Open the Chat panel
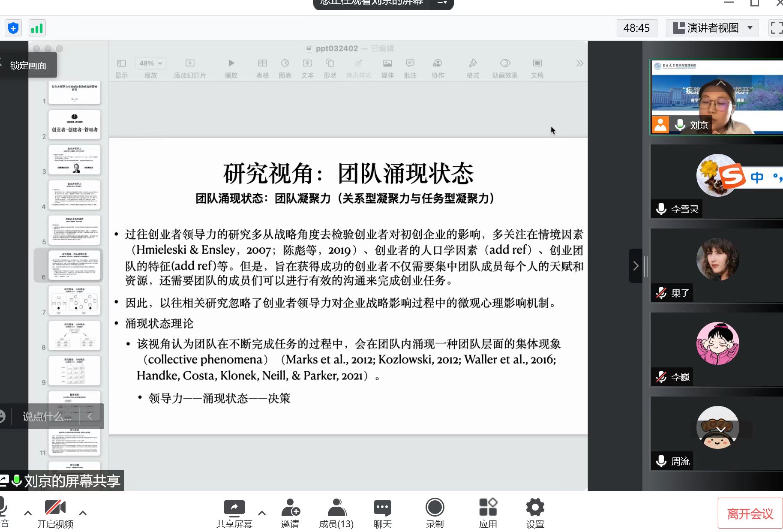 point(382,512)
